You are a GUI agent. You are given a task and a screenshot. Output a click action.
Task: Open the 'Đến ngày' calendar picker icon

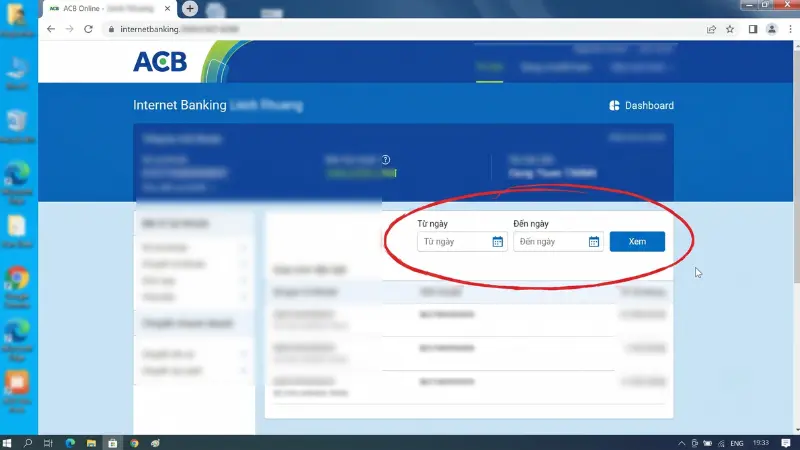point(593,242)
